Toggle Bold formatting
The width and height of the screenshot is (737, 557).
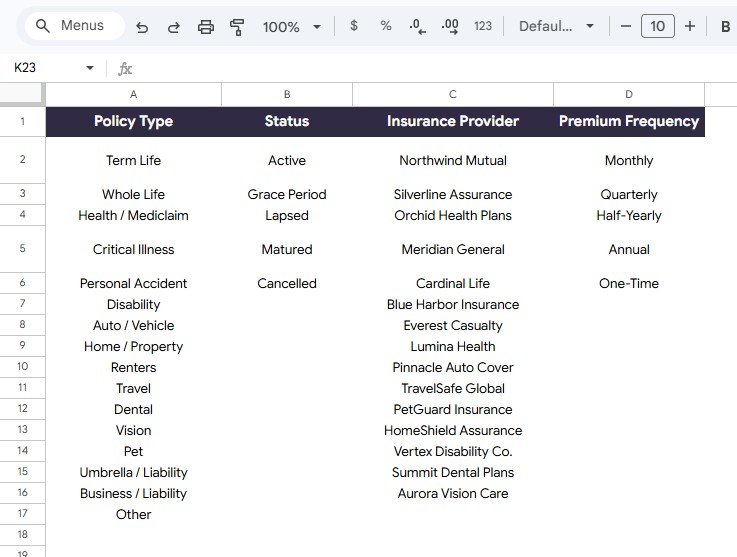click(725, 26)
